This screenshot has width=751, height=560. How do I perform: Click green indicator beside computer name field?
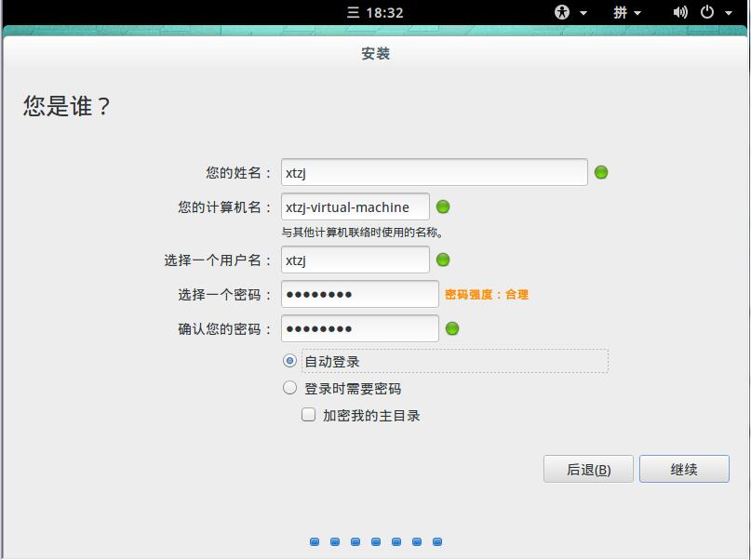443,207
